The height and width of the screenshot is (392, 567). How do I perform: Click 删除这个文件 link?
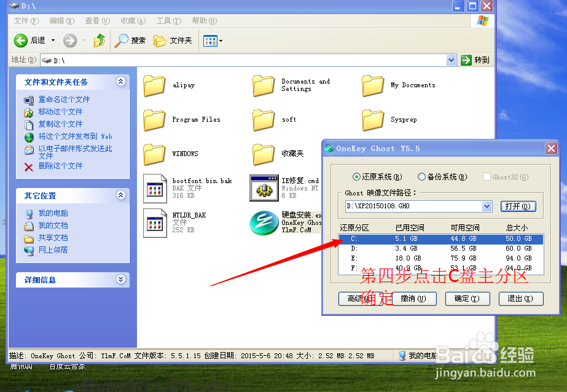point(60,166)
